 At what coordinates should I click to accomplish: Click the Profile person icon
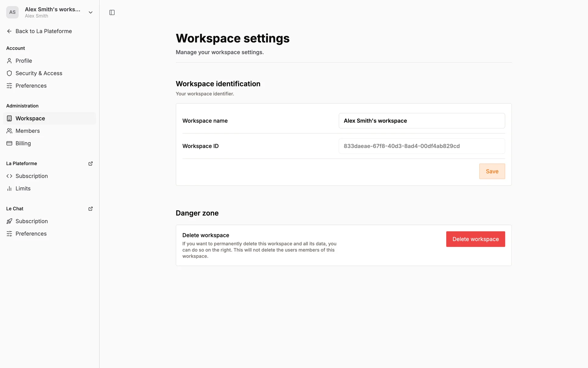pyautogui.click(x=9, y=61)
